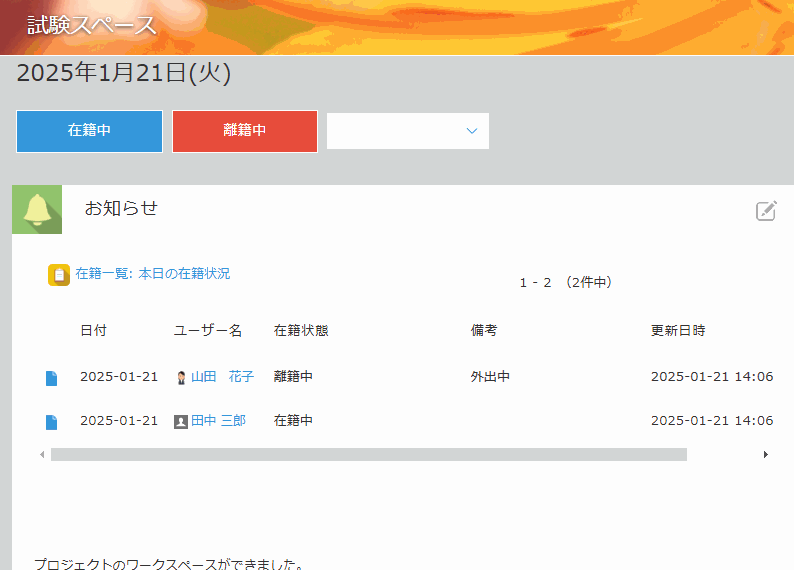Click the green bell notification icon
This screenshot has height=570, width=794.
37,209
